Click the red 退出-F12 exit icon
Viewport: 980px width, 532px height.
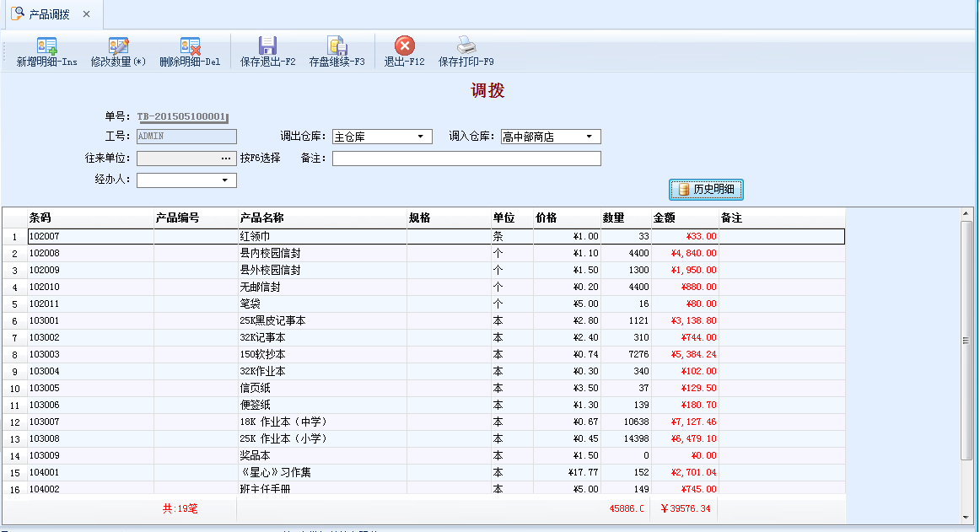(x=405, y=46)
